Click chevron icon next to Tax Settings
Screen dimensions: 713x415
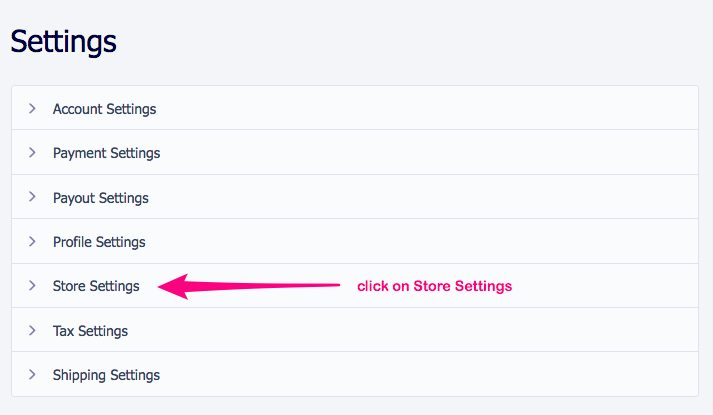32,330
